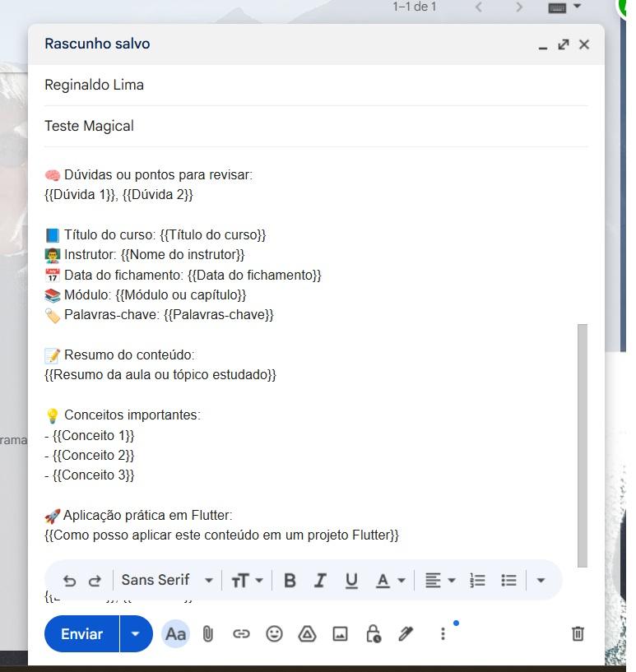The image size is (636, 672).
Task: Click the Redo arrow in formatting toolbar
Action: pyautogui.click(x=95, y=582)
